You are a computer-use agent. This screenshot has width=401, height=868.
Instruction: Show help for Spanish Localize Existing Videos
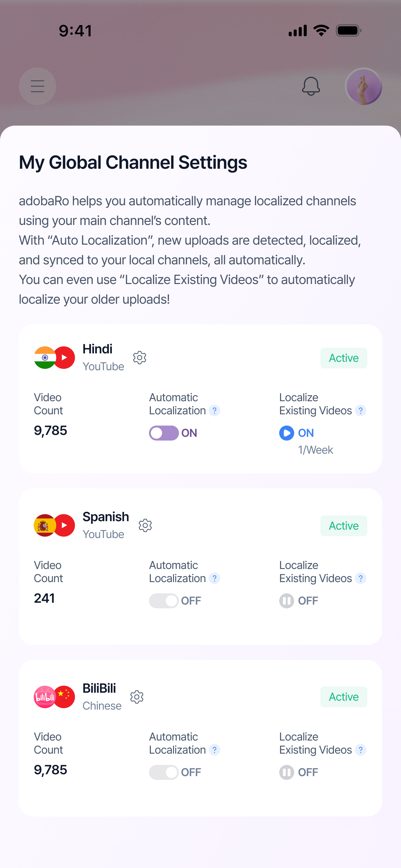(361, 578)
